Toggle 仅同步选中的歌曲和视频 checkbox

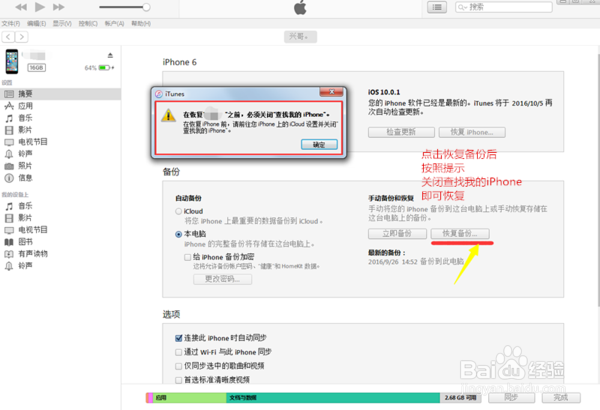point(178,366)
